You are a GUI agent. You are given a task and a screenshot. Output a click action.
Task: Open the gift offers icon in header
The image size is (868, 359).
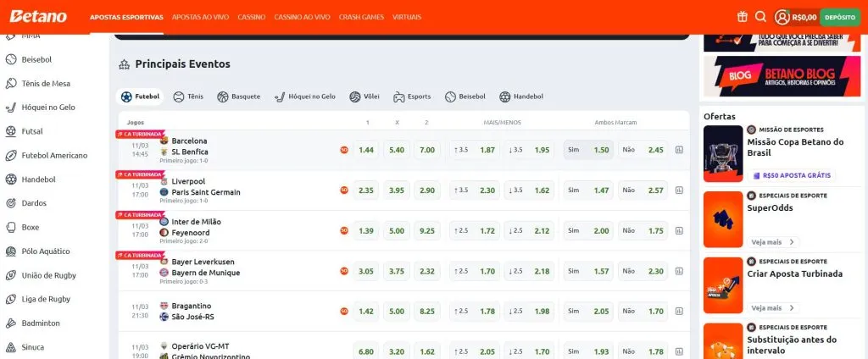tap(743, 17)
